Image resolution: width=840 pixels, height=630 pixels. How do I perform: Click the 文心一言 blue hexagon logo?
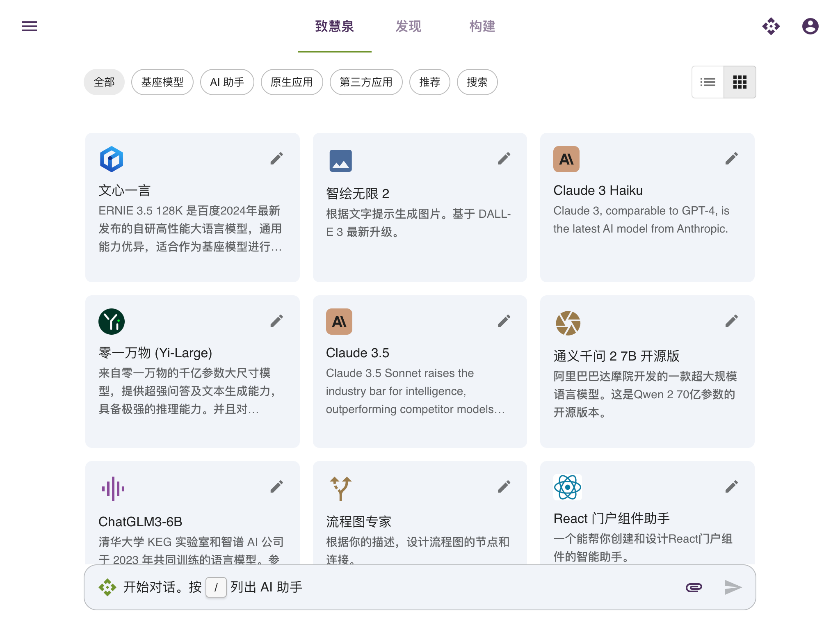112,159
